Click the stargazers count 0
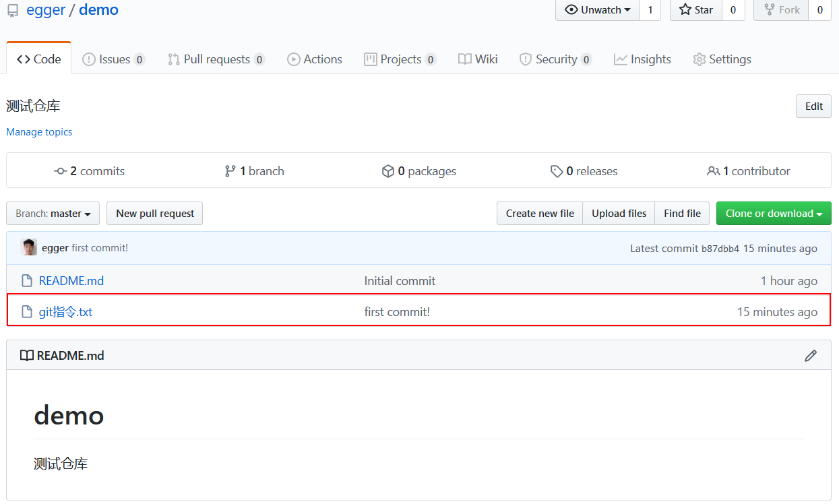 [733, 9]
